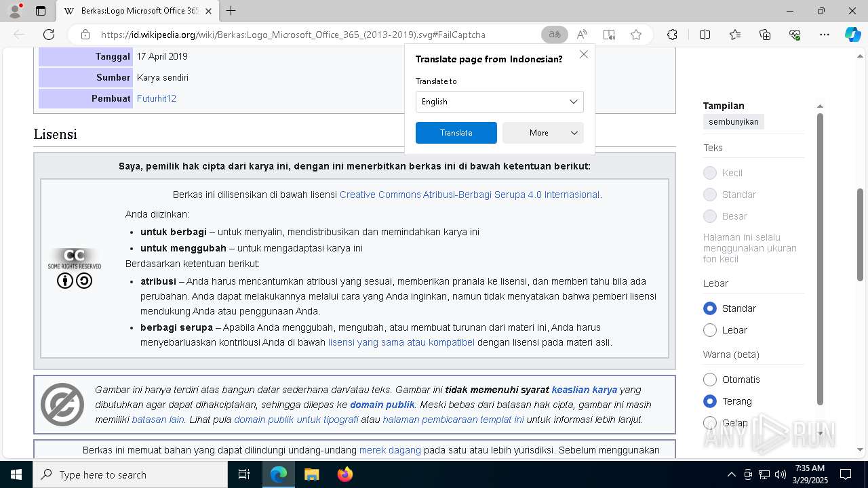The image size is (868, 488).
Task: Select the Lebar wide width radio
Action: tap(710, 330)
